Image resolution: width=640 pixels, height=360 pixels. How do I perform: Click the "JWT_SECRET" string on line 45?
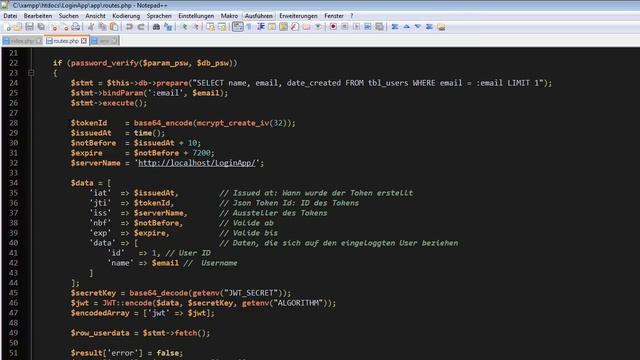click(251, 293)
